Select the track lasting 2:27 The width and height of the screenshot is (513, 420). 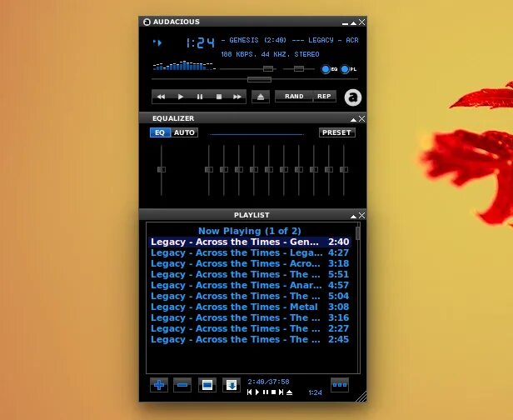pyautogui.click(x=250, y=328)
